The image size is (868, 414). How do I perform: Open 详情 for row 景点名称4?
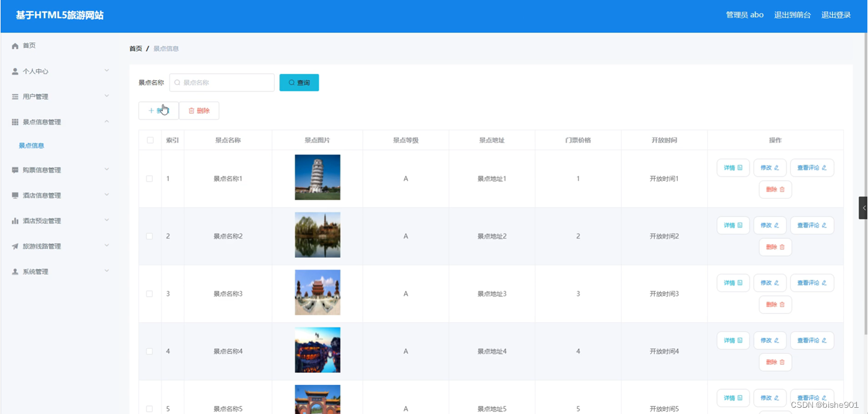[733, 340]
